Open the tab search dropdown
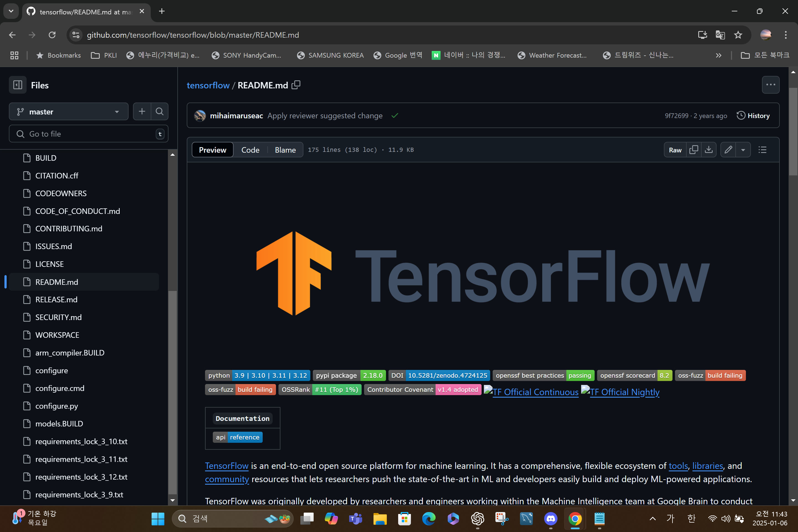This screenshot has height=532, width=798. tap(11, 11)
